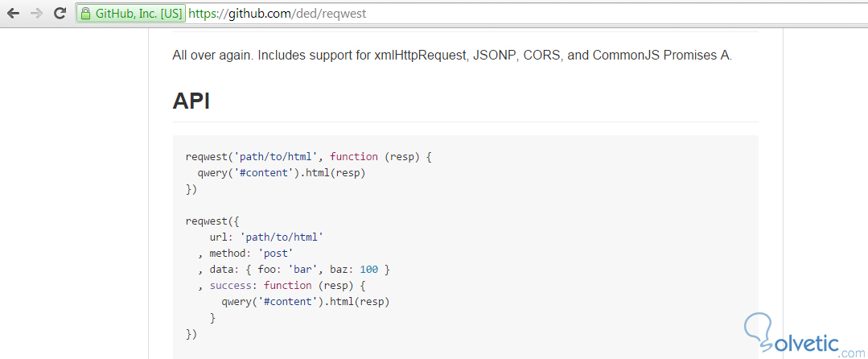Click the "reqwest({" code line

pyautogui.click(x=212, y=221)
